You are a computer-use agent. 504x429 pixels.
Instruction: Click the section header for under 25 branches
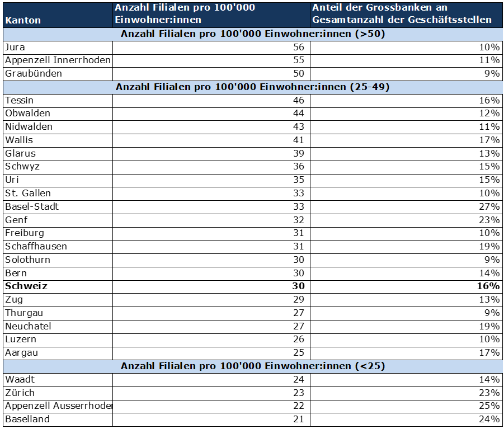[x=253, y=366]
